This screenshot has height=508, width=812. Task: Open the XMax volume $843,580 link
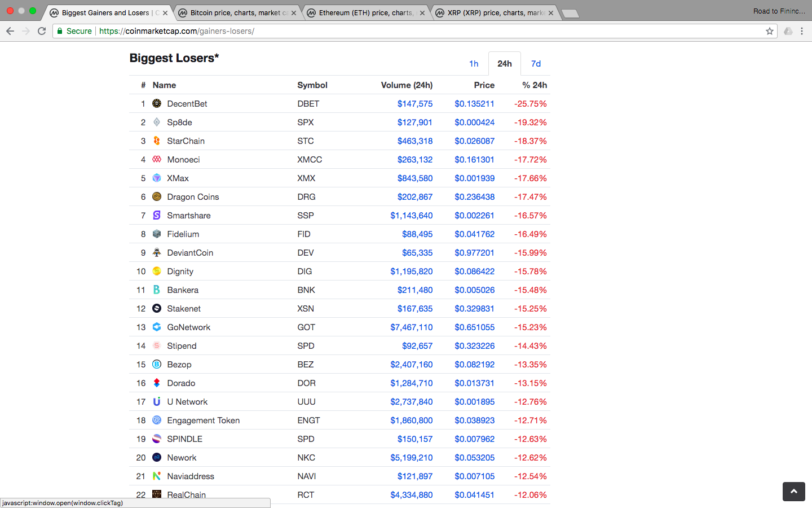click(x=415, y=178)
